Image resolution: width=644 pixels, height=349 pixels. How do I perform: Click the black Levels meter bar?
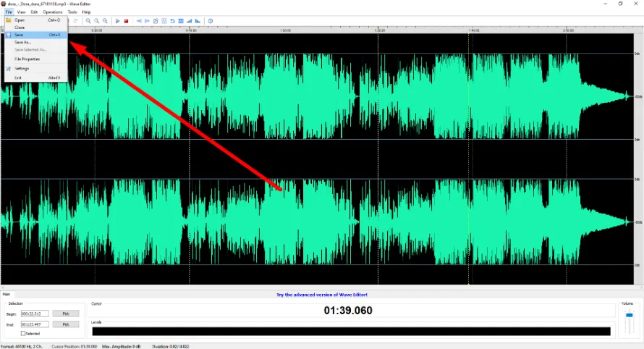[x=351, y=332]
